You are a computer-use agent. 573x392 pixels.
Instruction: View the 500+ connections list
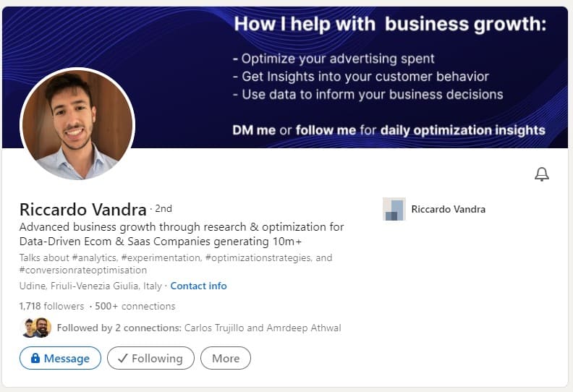[x=135, y=306]
